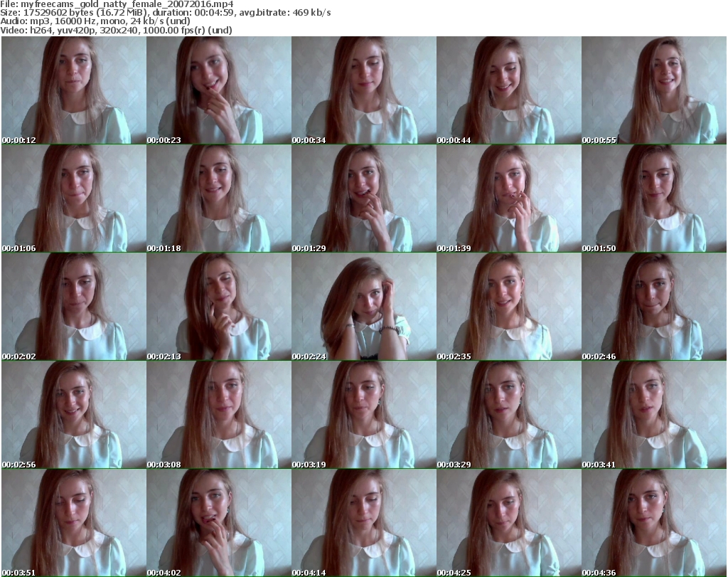728x577 pixels.
Task: Select the thumbnail at 00:03:41
Action: coord(654,415)
